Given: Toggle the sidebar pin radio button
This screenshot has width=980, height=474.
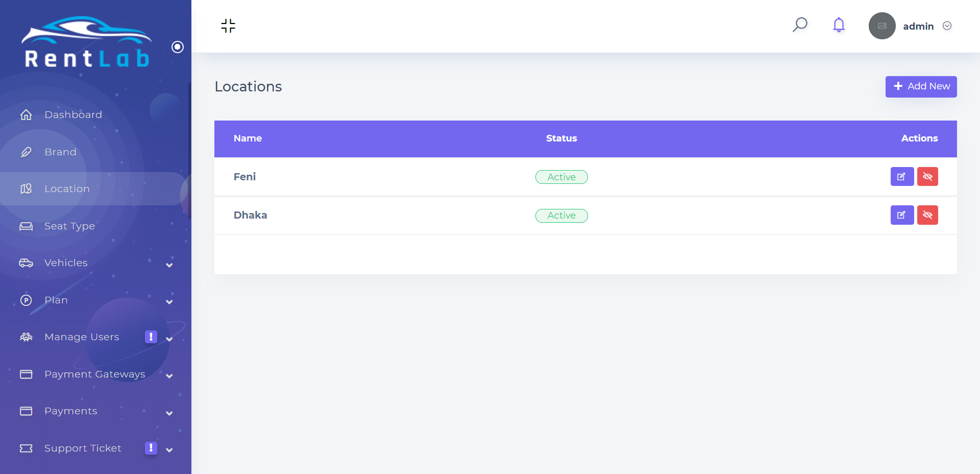Looking at the screenshot, I should click(x=178, y=47).
